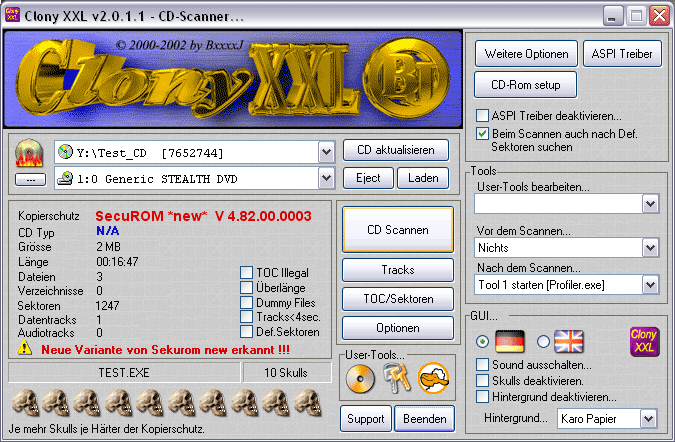Click the yellow warning triangle icon

click(x=25, y=348)
